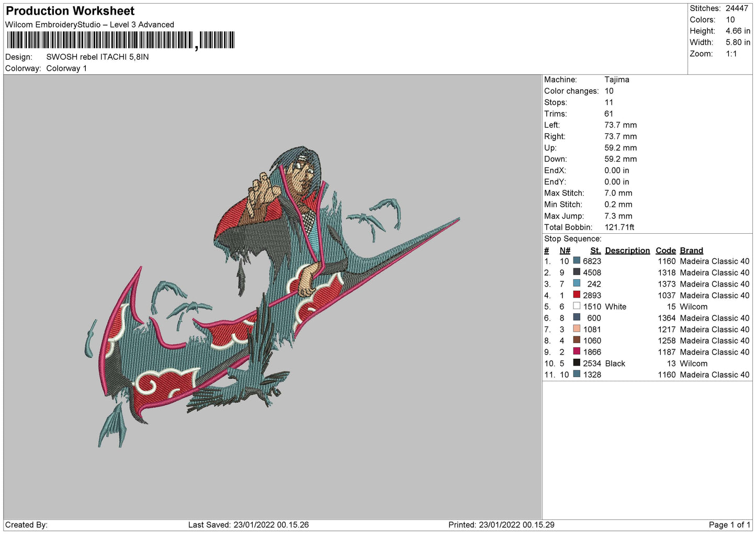The height and width of the screenshot is (534, 756).
Task: Click the St. stitch count column header
Action: pos(595,251)
